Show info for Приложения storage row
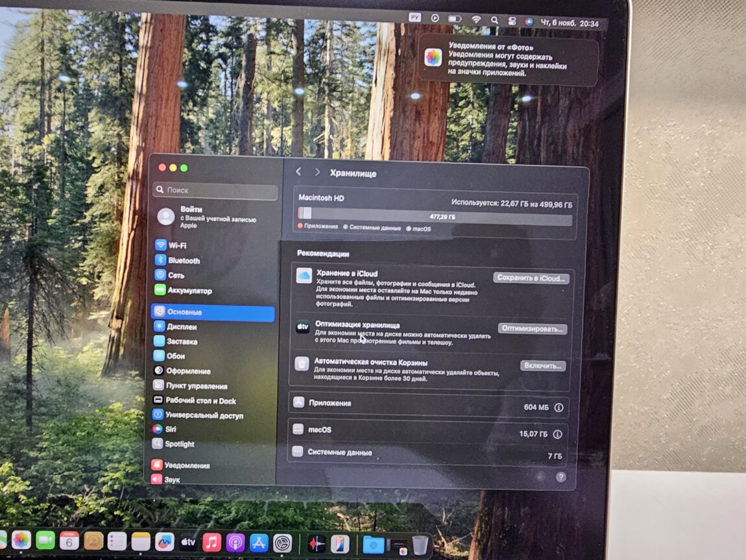Viewport: 746px width, 560px height. coord(559,408)
